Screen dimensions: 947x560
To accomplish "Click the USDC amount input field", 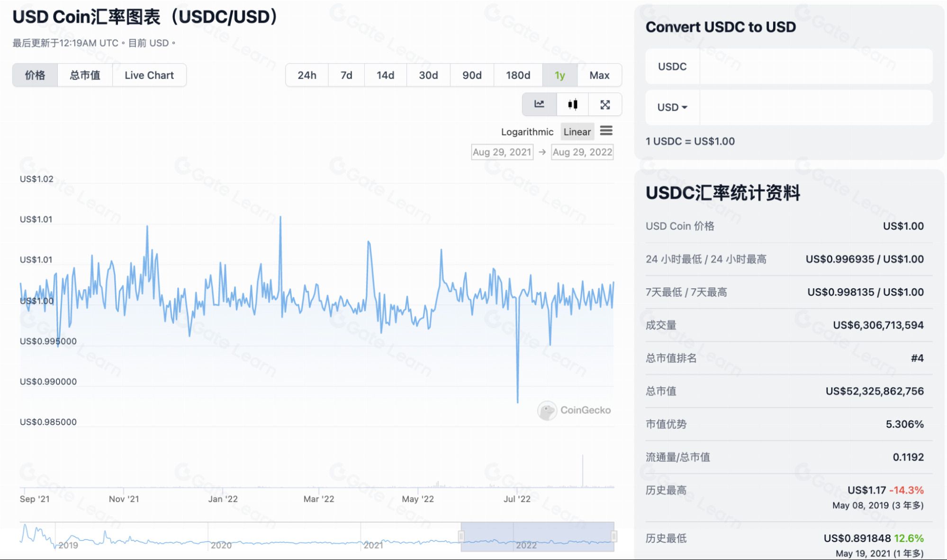I will (x=815, y=67).
